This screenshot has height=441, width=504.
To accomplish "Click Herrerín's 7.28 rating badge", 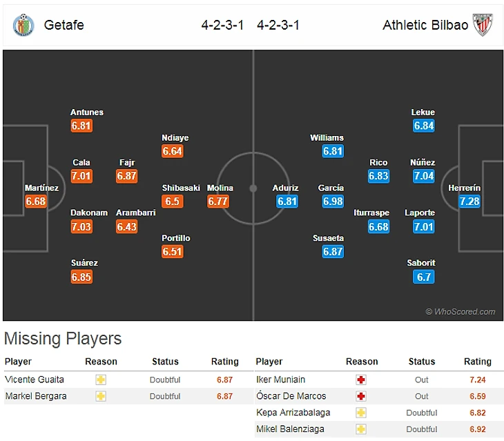I will (469, 202).
